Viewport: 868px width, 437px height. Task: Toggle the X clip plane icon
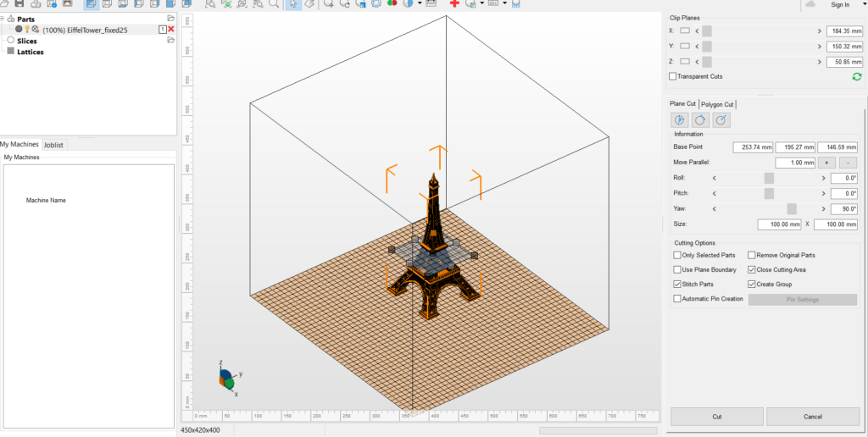tap(685, 31)
